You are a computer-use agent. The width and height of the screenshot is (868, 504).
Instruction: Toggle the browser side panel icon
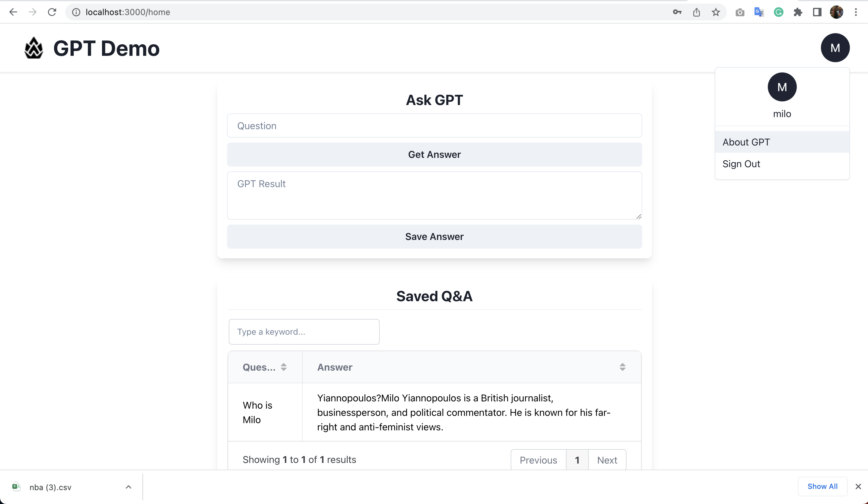pyautogui.click(x=817, y=12)
